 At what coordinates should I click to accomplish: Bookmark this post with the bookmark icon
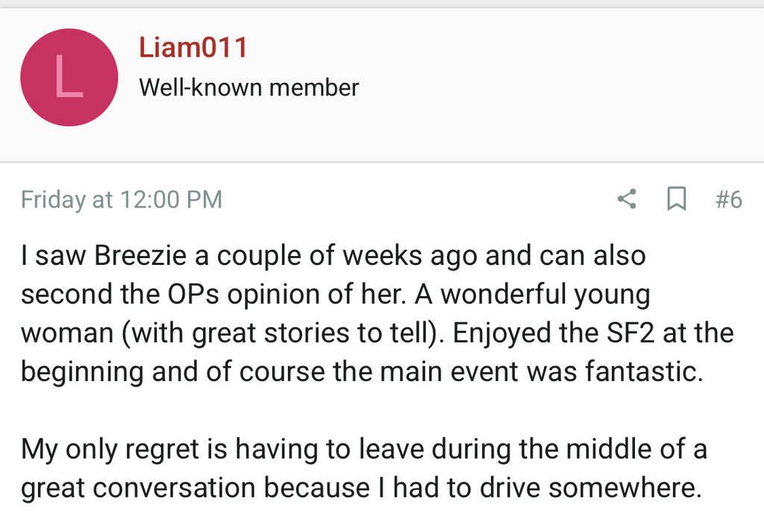[676, 199]
